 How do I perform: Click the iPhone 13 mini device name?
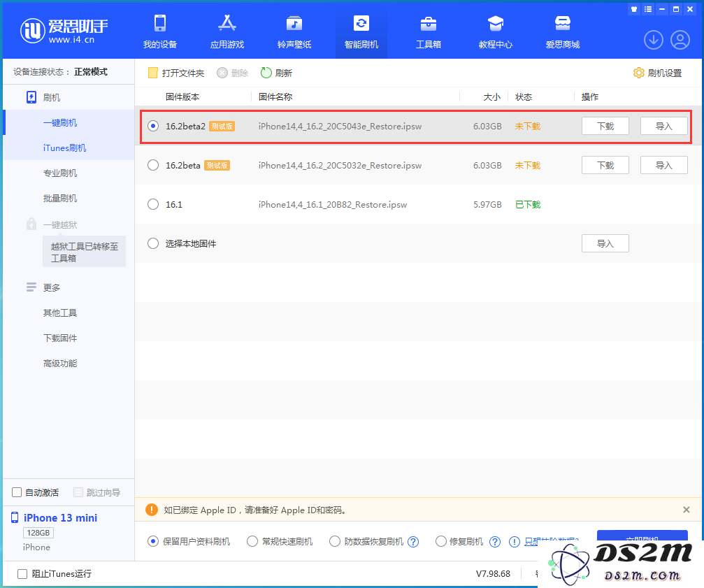pyautogui.click(x=60, y=518)
